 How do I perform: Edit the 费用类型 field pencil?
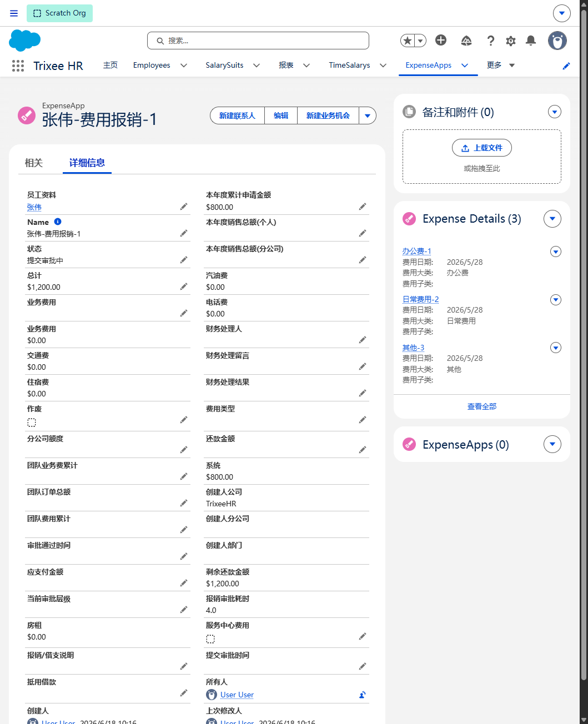363,420
